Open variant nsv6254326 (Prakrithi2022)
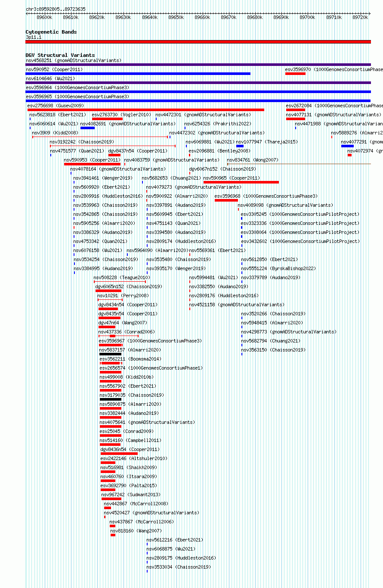 click(218, 124)
